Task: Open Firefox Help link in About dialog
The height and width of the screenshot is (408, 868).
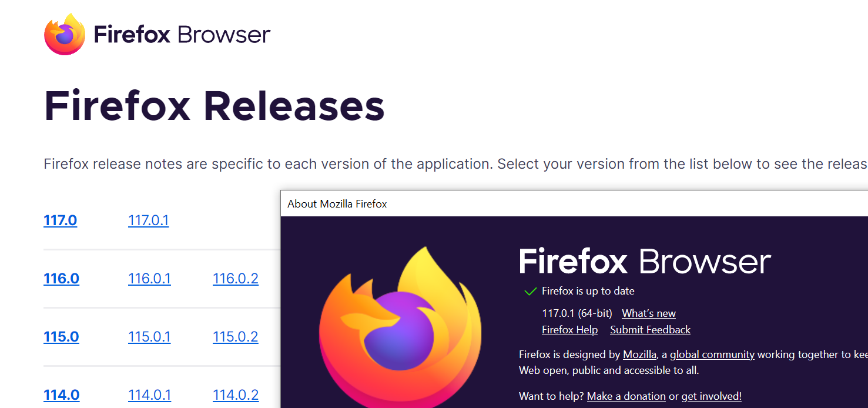Action: coord(569,330)
